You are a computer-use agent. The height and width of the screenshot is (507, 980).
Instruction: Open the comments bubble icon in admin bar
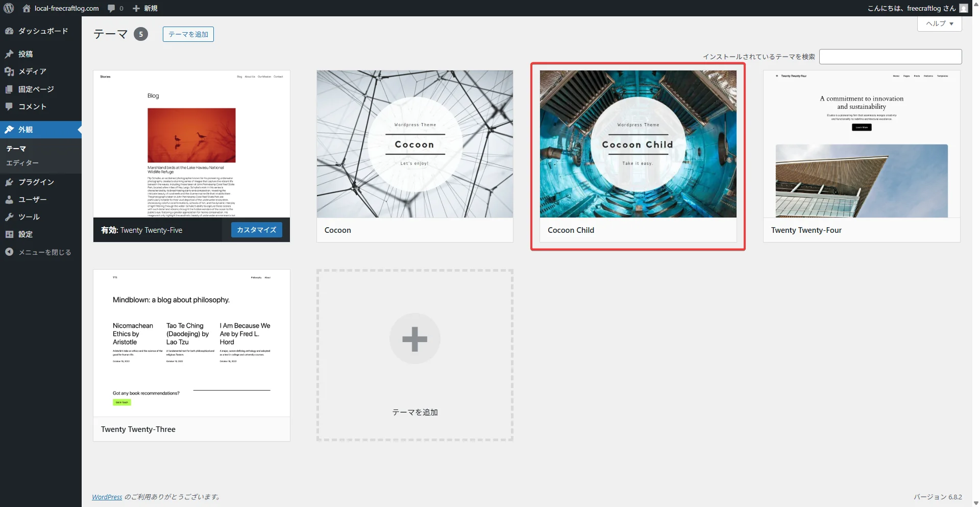111,8
